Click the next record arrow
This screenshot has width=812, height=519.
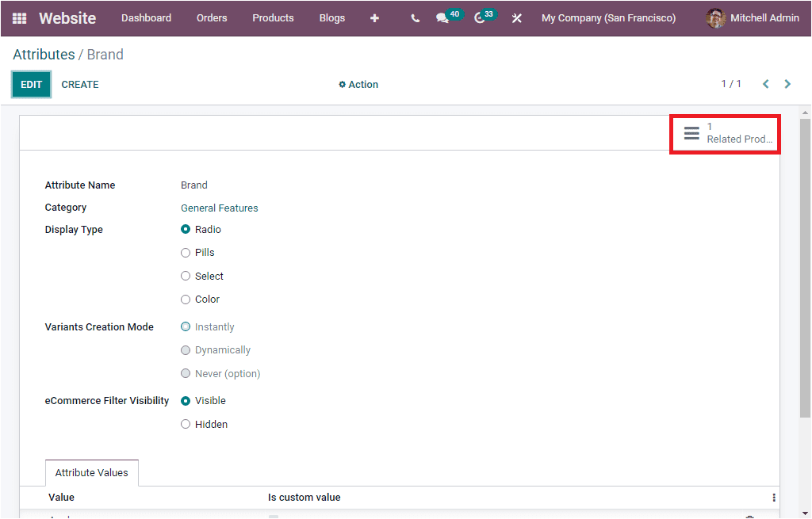(x=787, y=83)
